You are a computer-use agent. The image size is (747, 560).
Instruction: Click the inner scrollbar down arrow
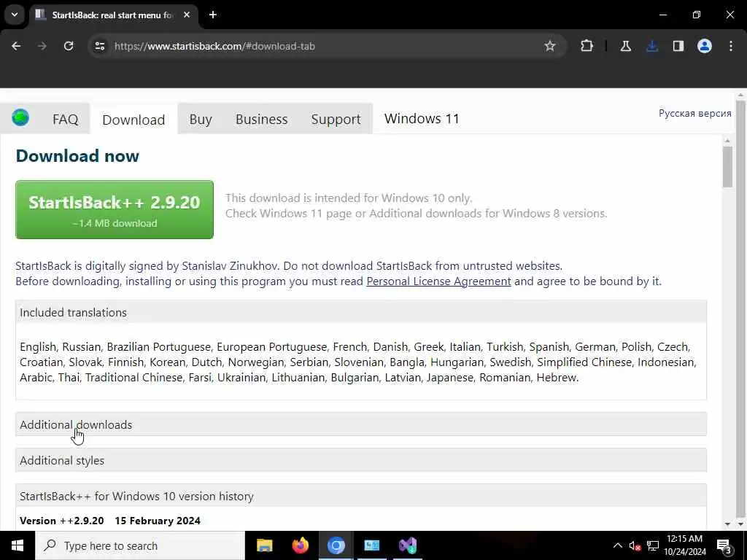(727, 524)
